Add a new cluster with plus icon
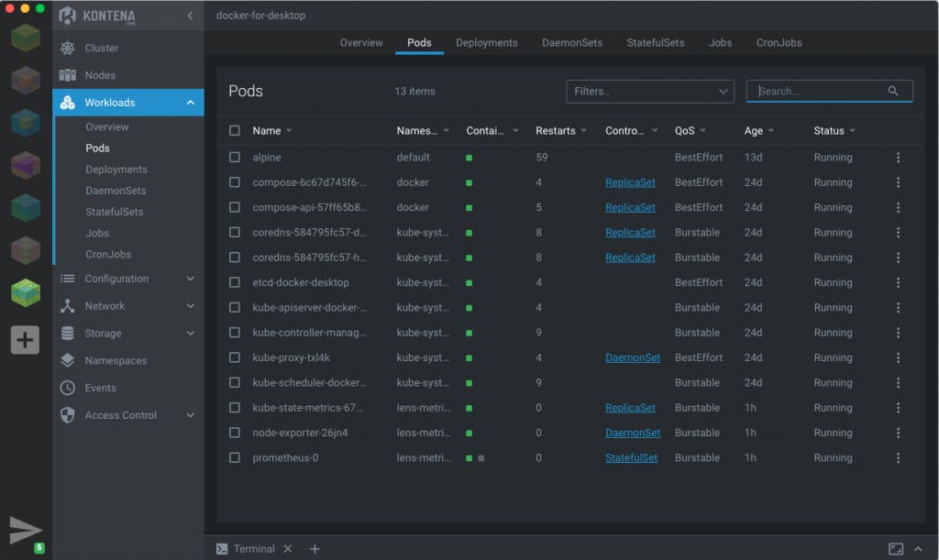The width and height of the screenshot is (939, 560). (x=25, y=340)
